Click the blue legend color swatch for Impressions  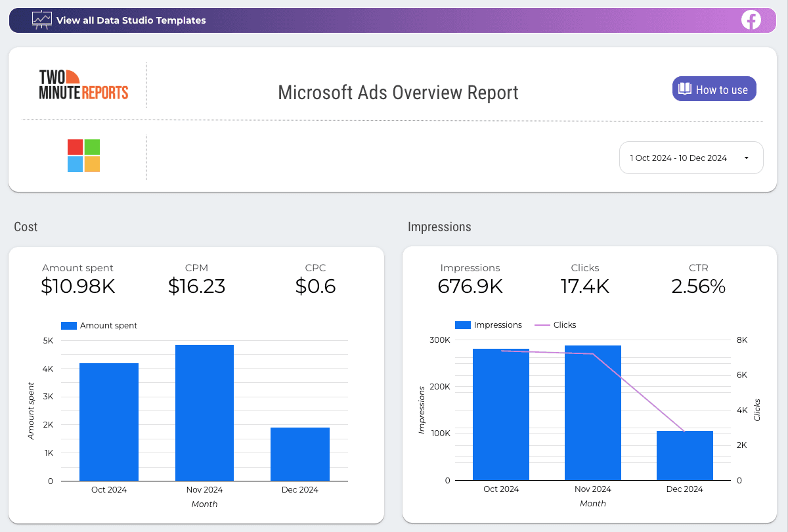(462, 324)
